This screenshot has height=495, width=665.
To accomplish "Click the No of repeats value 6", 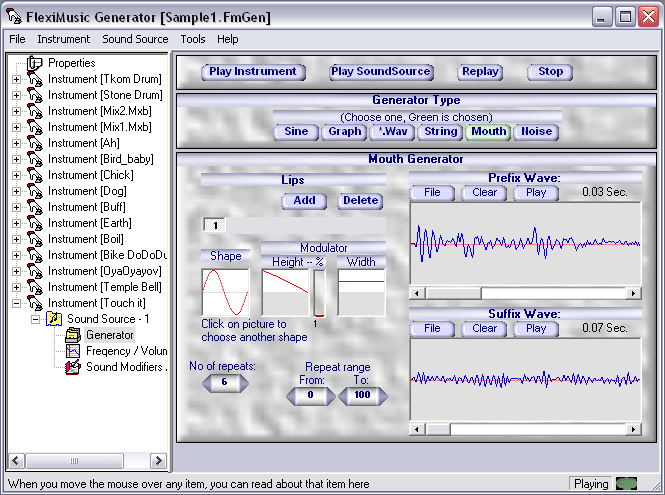I will click(x=225, y=382).
